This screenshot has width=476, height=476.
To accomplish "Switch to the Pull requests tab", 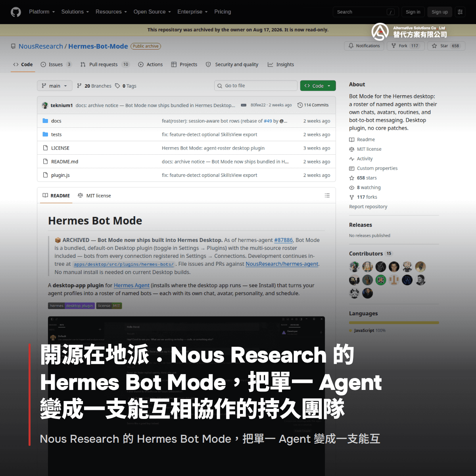I will [x=105, y=65].
